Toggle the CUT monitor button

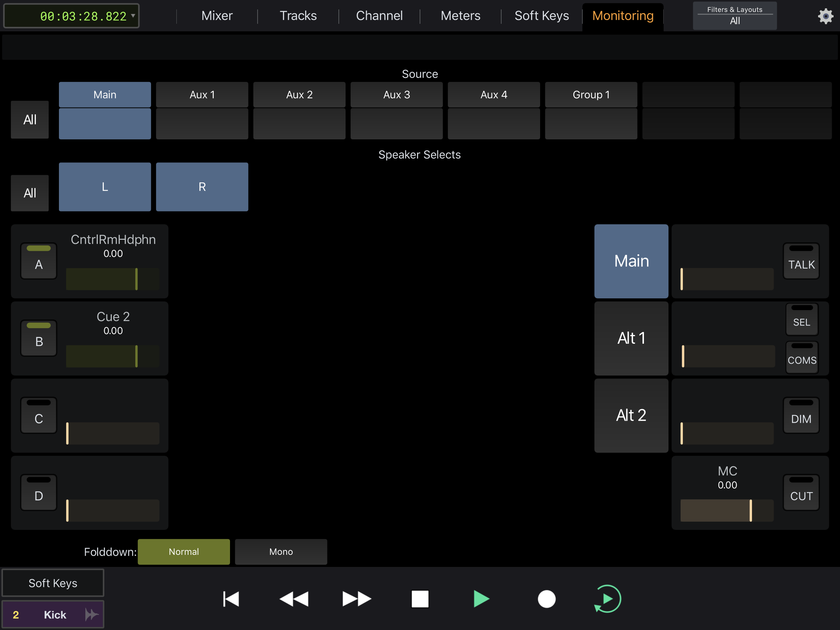[801, 493]
